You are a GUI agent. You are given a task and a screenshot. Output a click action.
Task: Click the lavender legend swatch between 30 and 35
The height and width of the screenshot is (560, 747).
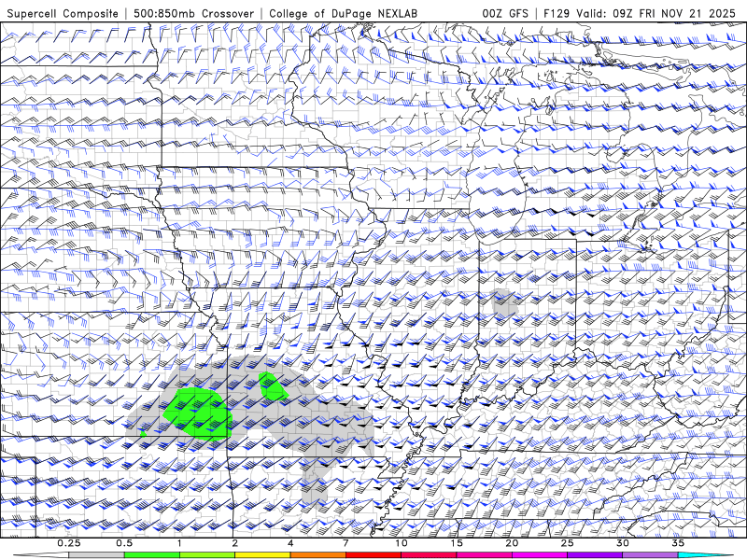[650, 555]
